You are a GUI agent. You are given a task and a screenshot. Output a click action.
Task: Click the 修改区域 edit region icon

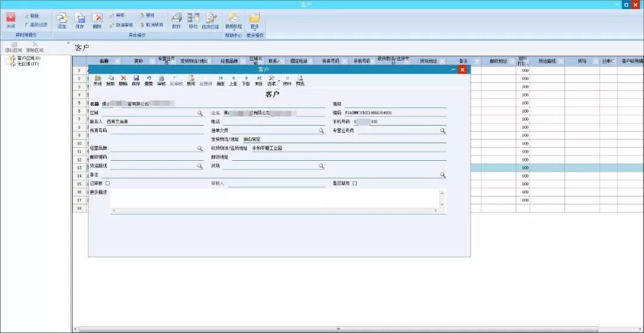coord(210,20)
